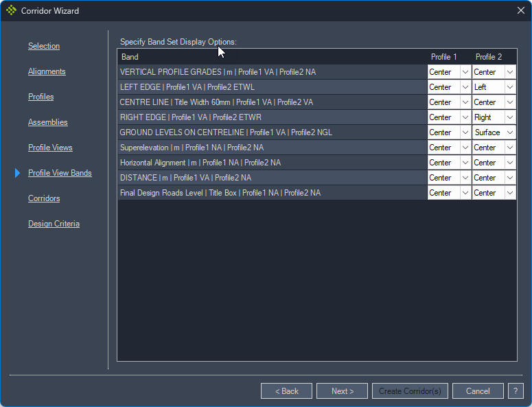
Task: Cancel the Corridor Wizard
Action: (478, 391)
